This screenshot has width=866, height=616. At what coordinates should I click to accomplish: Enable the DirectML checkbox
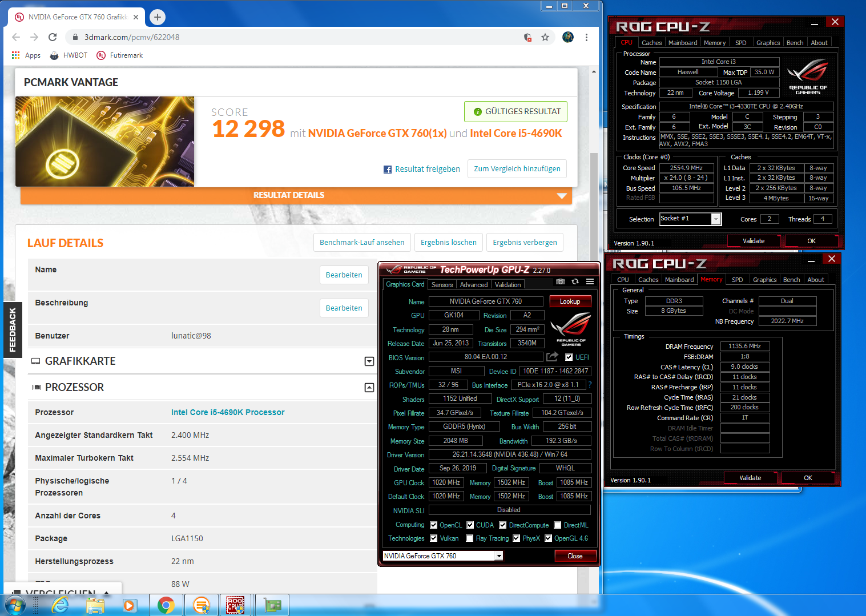pyautogui.click(x=558, y=525)
